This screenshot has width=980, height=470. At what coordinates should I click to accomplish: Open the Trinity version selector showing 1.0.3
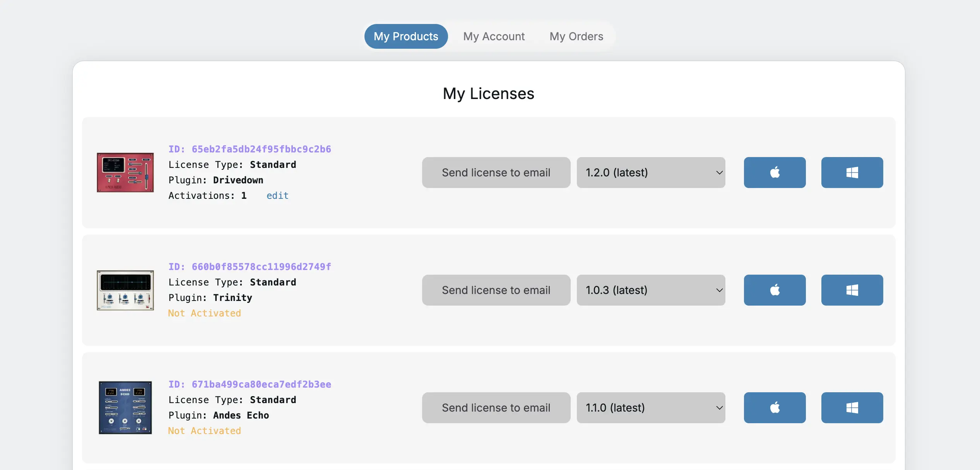651,290
